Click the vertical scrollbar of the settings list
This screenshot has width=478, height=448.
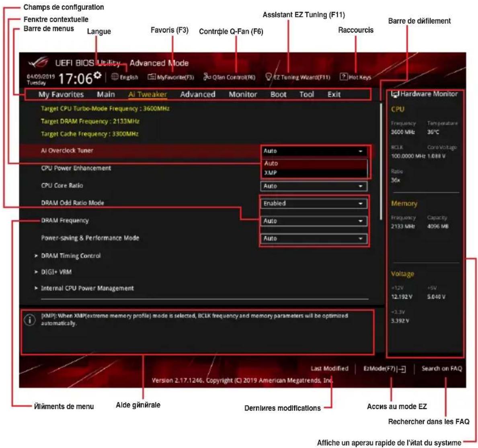(381, 162)
